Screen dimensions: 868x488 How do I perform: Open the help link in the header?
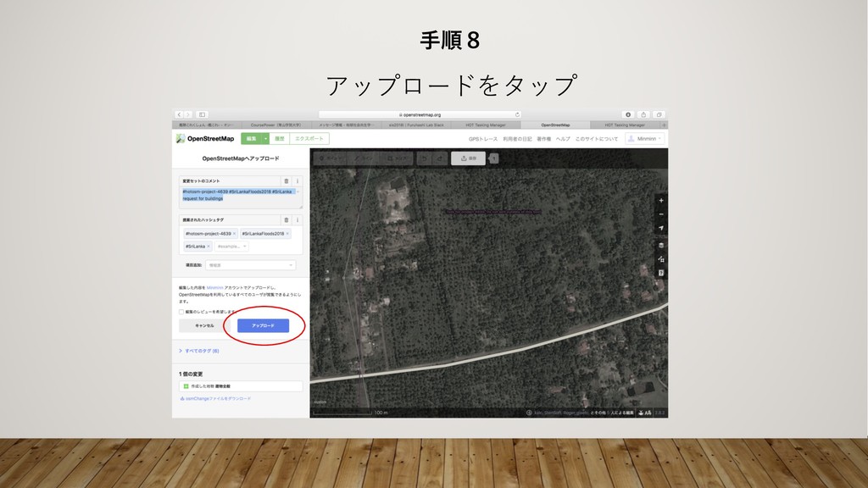click(x=563, y=139)
